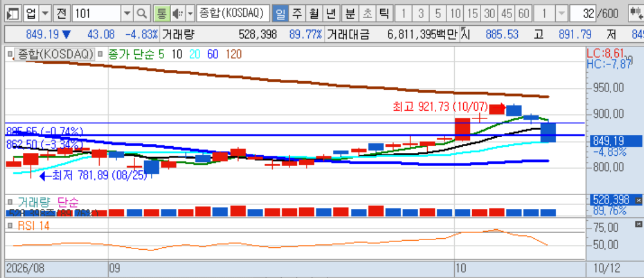Image resolution: width=644 pixels, height=278 pixels.
Task: Click the RSI 14 indicator label
Action: [x=34, y=226]
